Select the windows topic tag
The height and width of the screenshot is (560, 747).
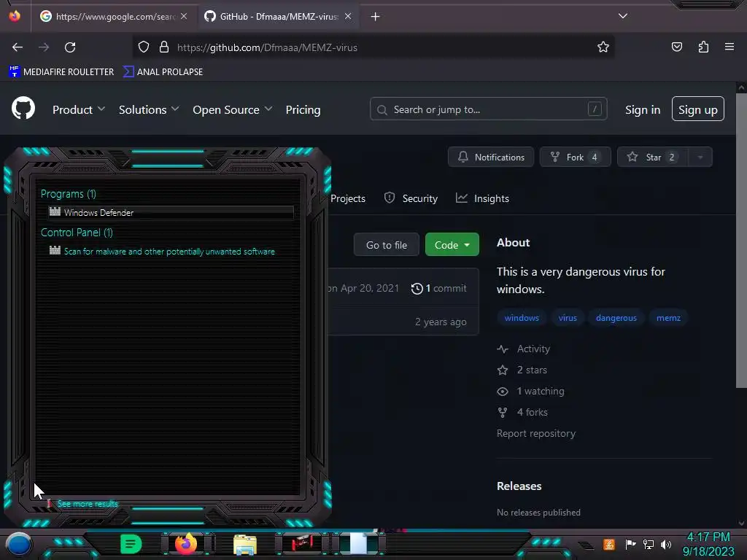522,318
